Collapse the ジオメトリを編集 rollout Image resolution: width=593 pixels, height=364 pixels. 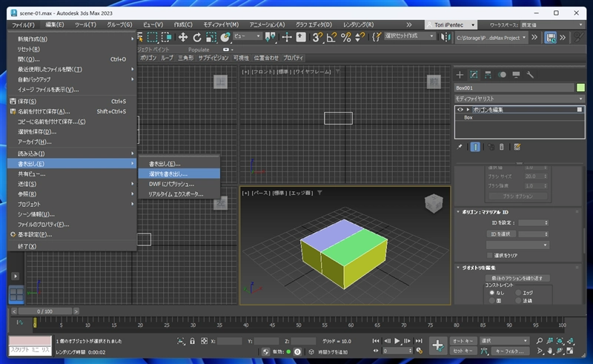[x=458, y=268]
